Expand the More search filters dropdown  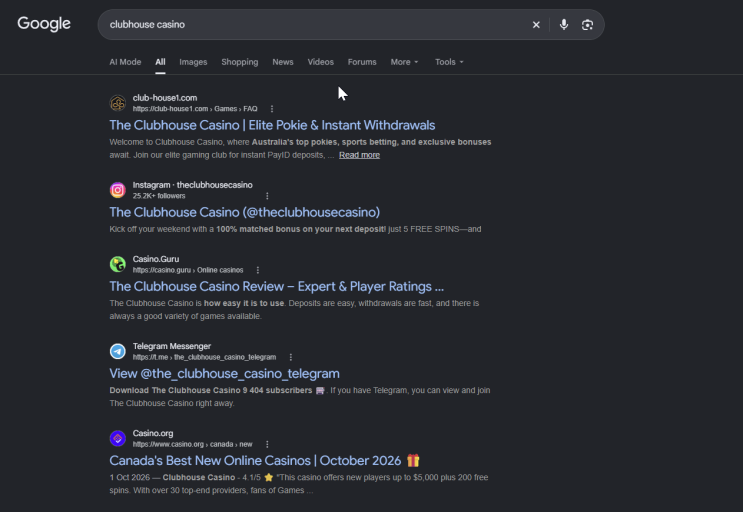404,62
